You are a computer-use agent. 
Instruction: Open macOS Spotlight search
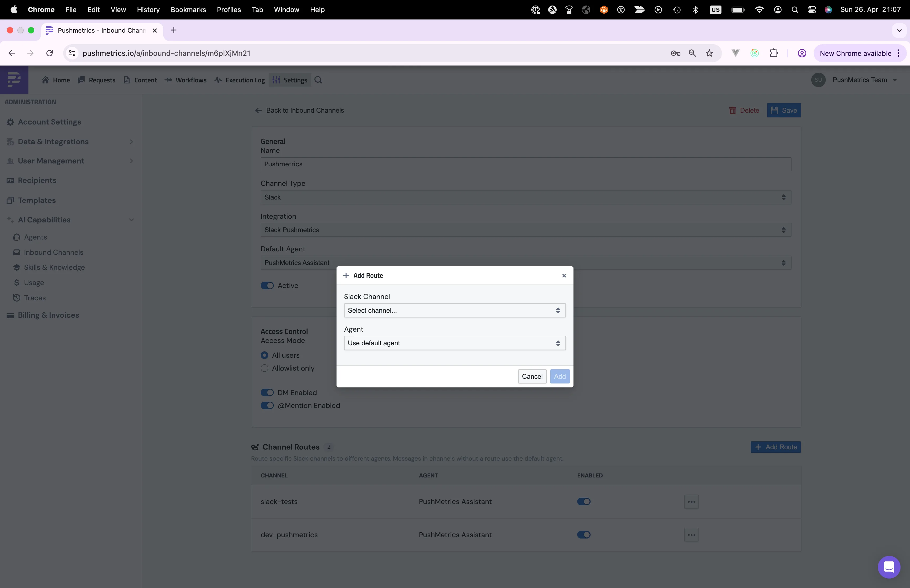point(795,9)
